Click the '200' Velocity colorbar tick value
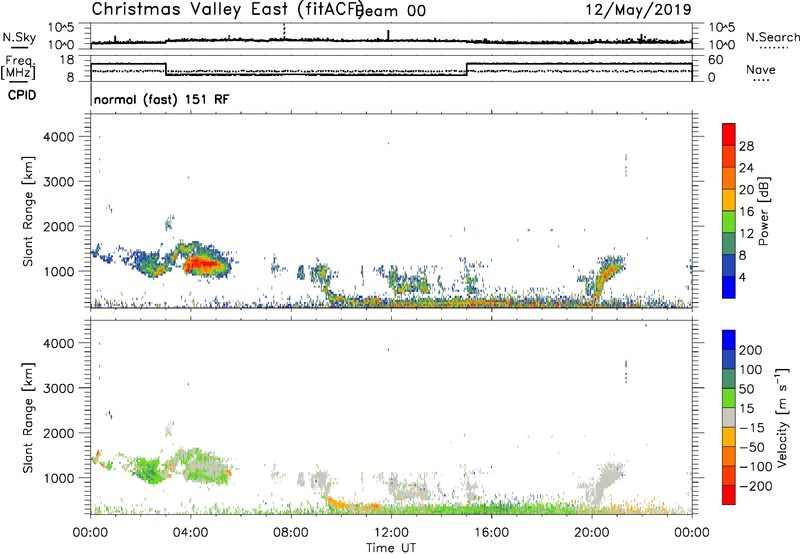 (751, 350)
